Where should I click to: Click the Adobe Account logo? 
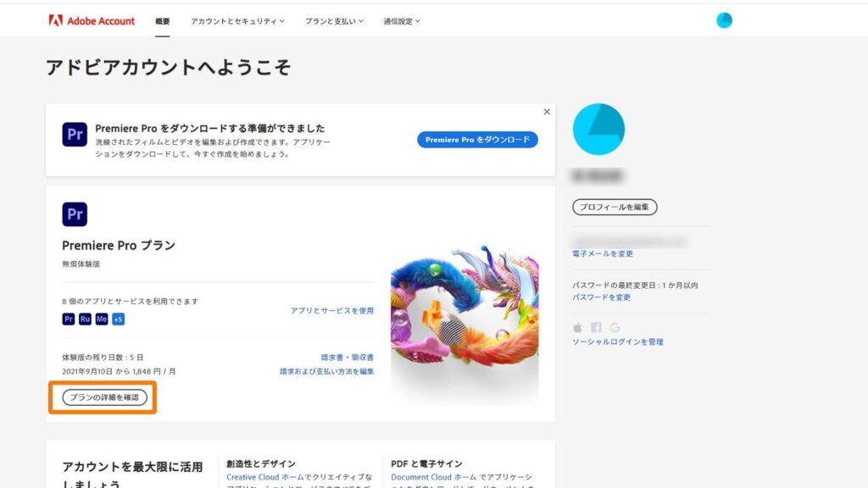pyautogui.click(x=92, y=21)
